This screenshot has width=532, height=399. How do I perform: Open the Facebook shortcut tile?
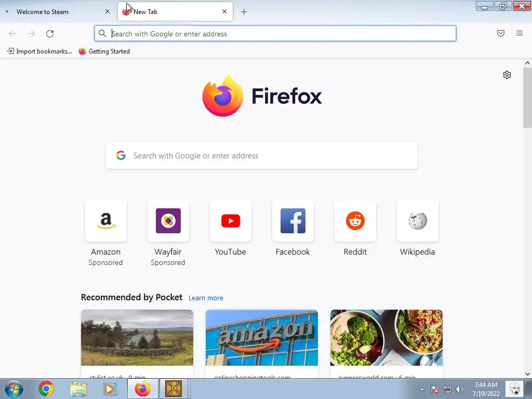point(293,221)
